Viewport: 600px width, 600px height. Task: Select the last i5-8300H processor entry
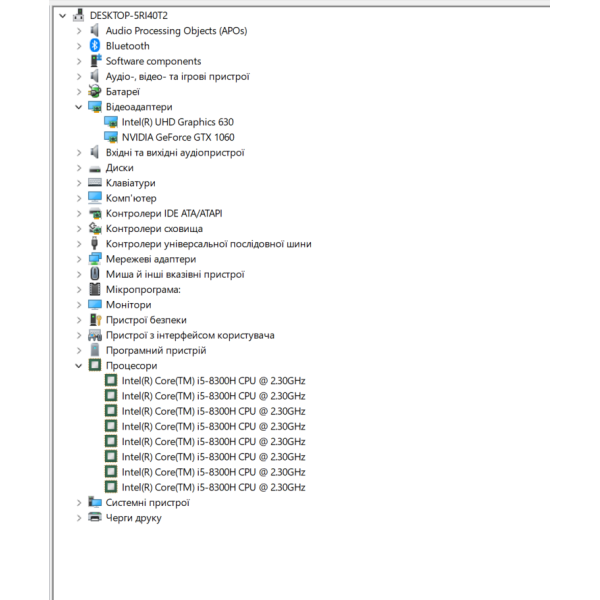214,487
